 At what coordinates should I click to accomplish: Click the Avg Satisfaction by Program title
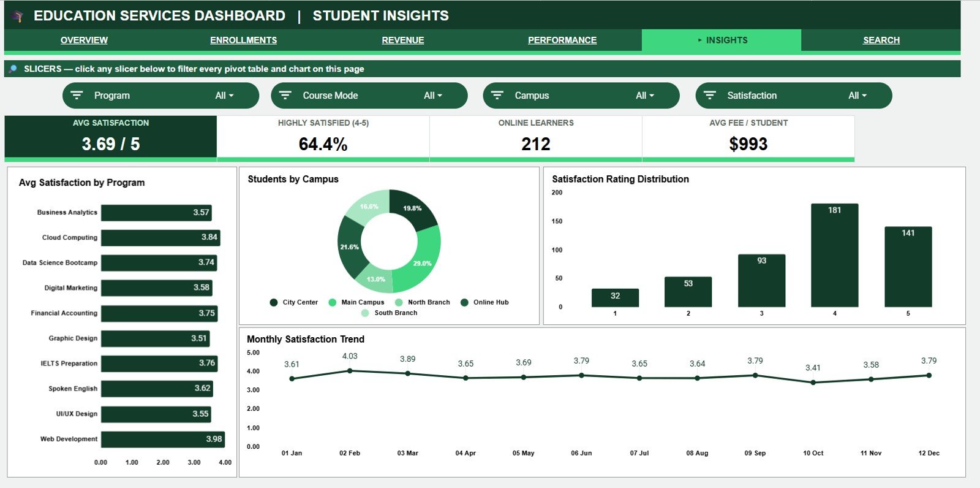(82, 183)
